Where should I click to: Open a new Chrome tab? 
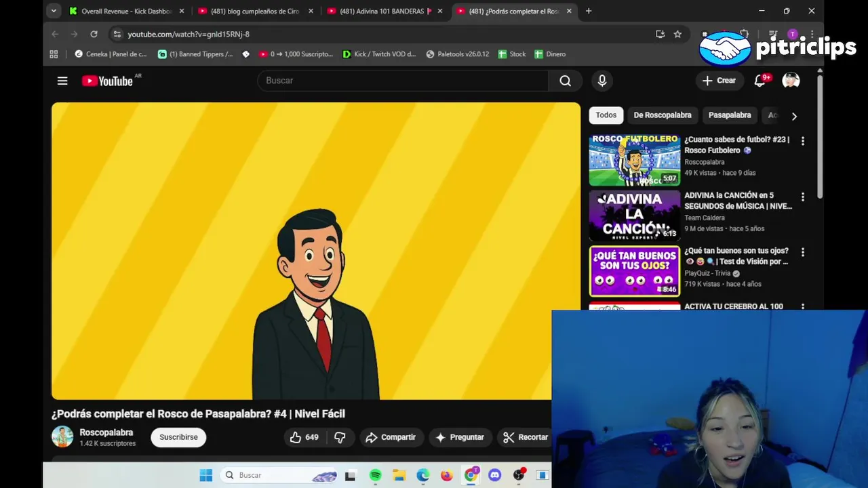[x=588, y=11]
